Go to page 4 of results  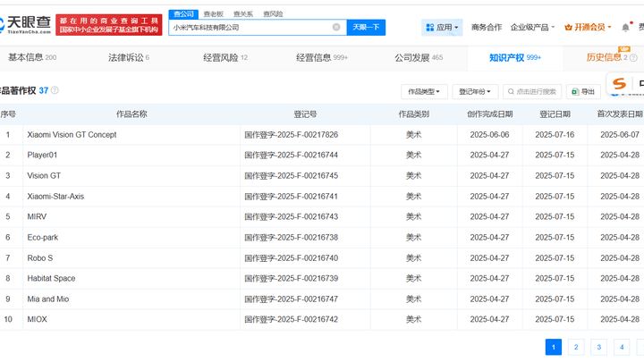coord(622,347)
